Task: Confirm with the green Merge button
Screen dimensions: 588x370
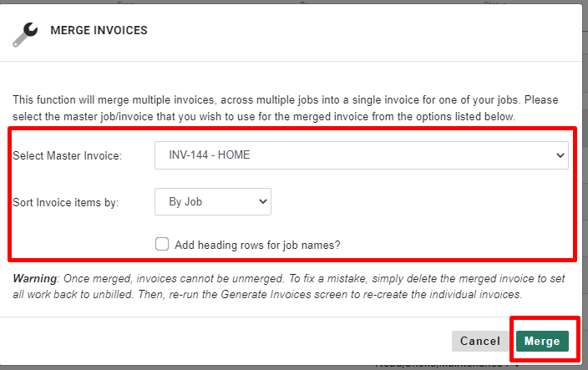Action: (x=542, y=341)
